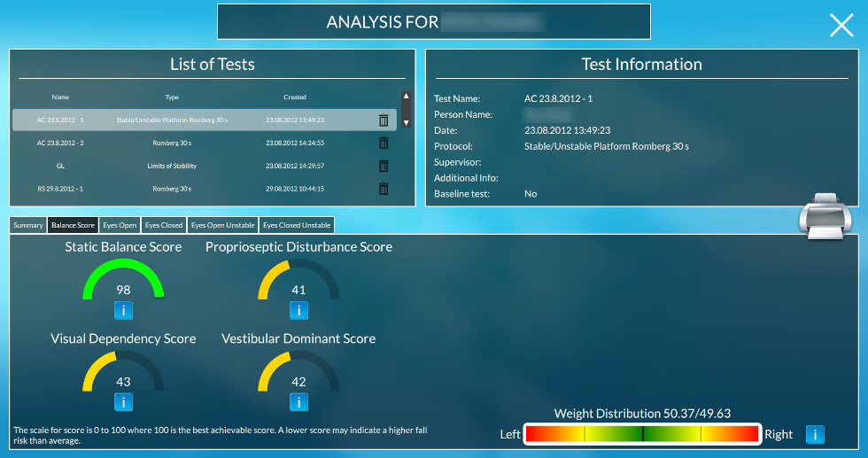Show Weight Distribution info
The height and width of the screenshot is (458, 868).
coord(815,434)
